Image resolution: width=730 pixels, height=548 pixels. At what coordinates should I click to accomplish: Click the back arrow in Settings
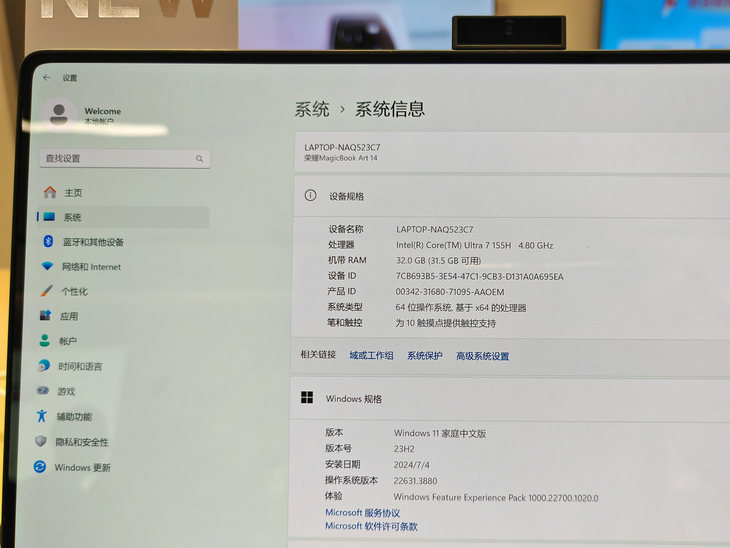(x=47, y=77)
